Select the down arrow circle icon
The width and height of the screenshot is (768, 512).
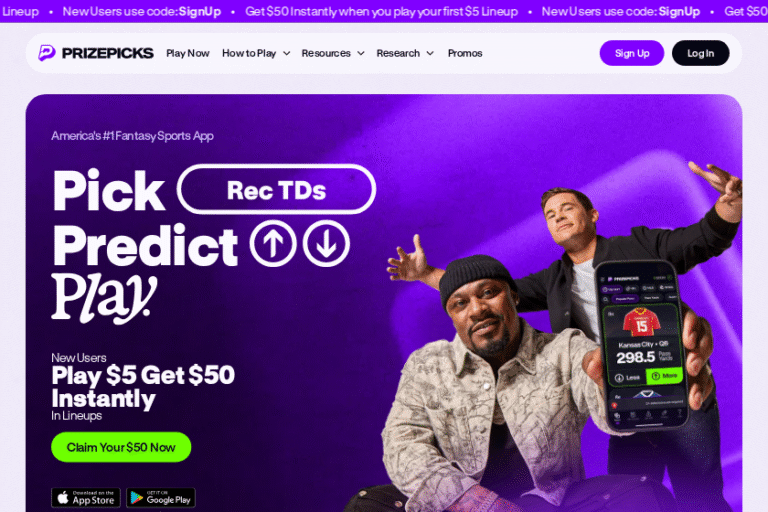click(326, 244)
